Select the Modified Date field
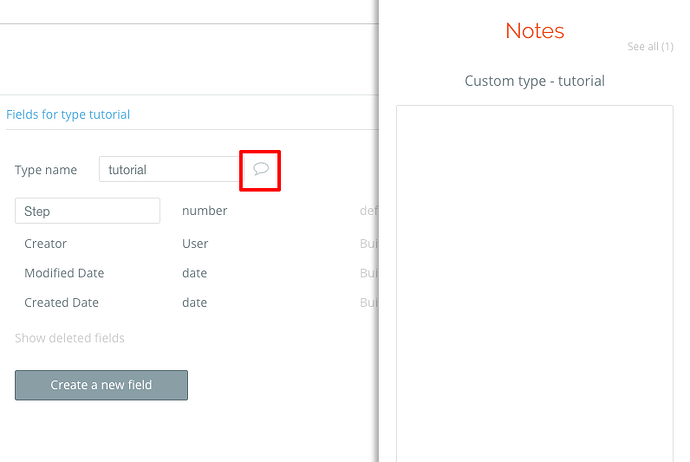The height and width of the screenshot is (462, 690). click(64, 273)
